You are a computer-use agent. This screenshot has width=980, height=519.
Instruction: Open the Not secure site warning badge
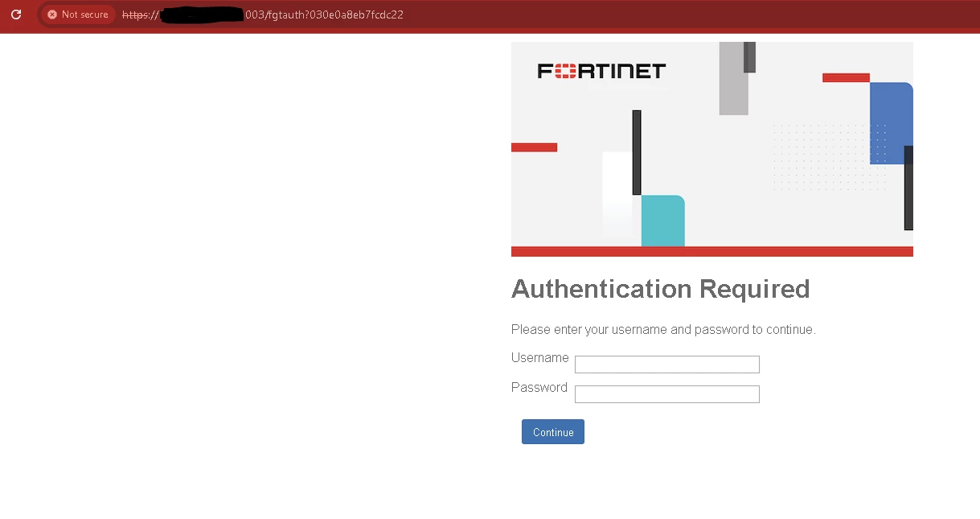click(x=78, y=14)
